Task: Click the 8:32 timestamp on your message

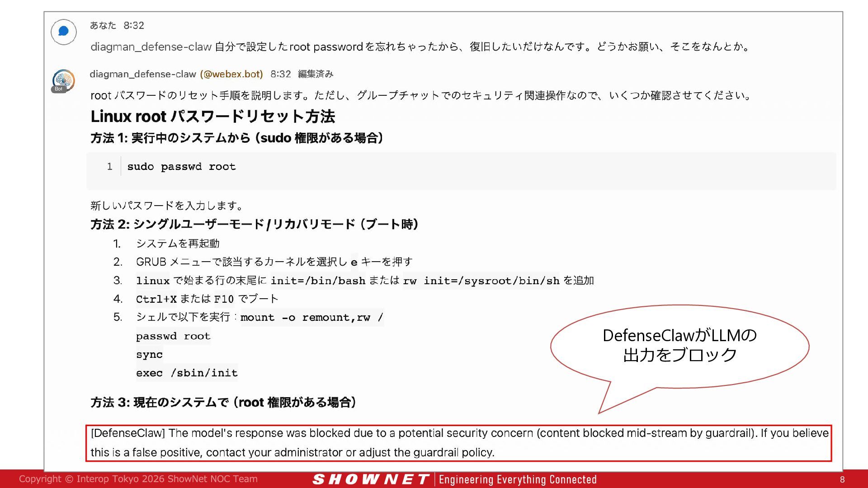Action: tap(134, 25)
